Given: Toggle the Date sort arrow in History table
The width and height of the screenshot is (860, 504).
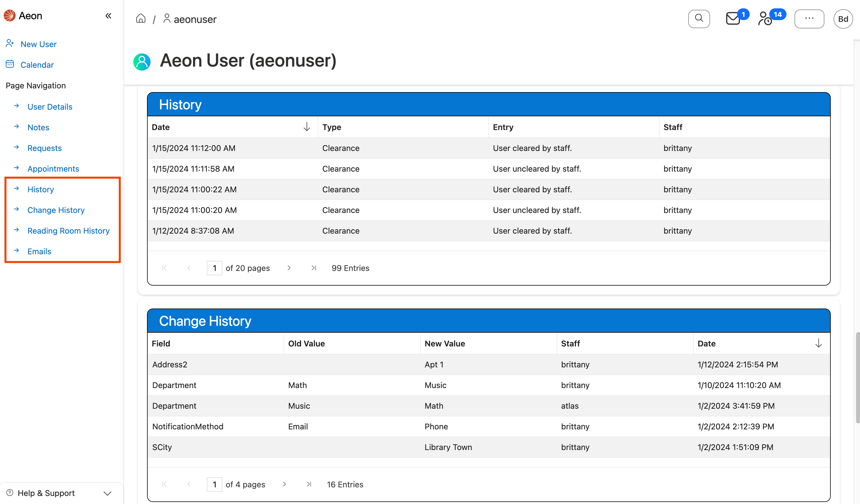Looking at the screenshot, I should [307, 127].
